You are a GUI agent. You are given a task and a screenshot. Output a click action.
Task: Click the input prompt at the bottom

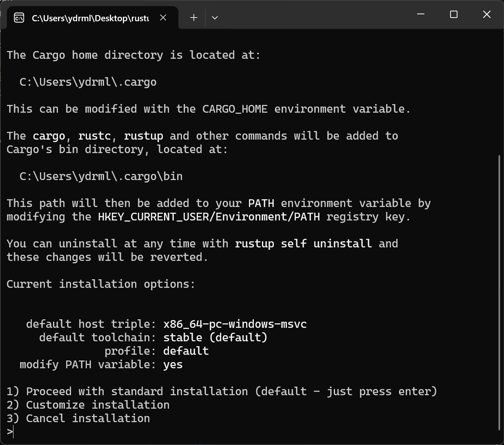[11, 432]
